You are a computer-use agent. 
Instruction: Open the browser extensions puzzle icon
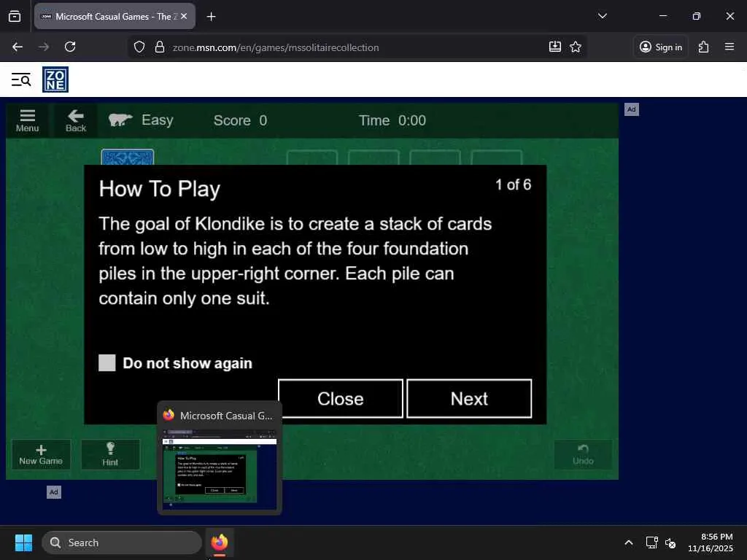(704, 47)
